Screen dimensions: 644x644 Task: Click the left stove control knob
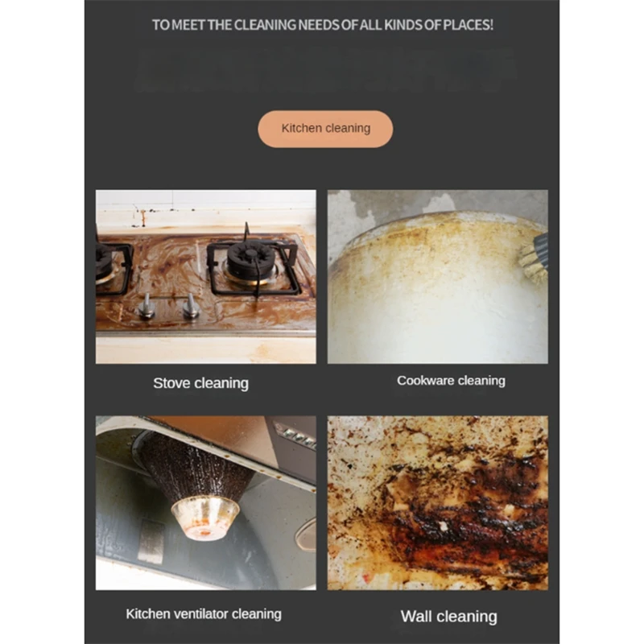(x=147, y=306)
